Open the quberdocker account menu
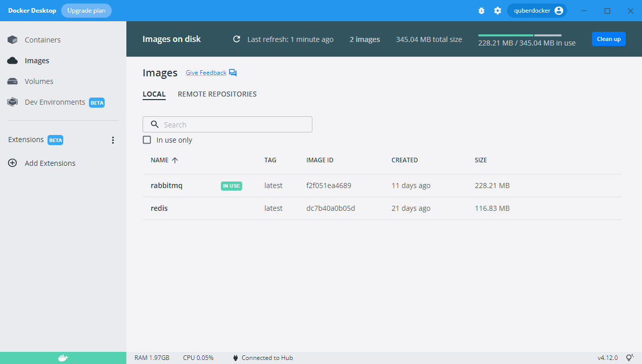Screen dimensions: 642x364 (x=537, y=11)
